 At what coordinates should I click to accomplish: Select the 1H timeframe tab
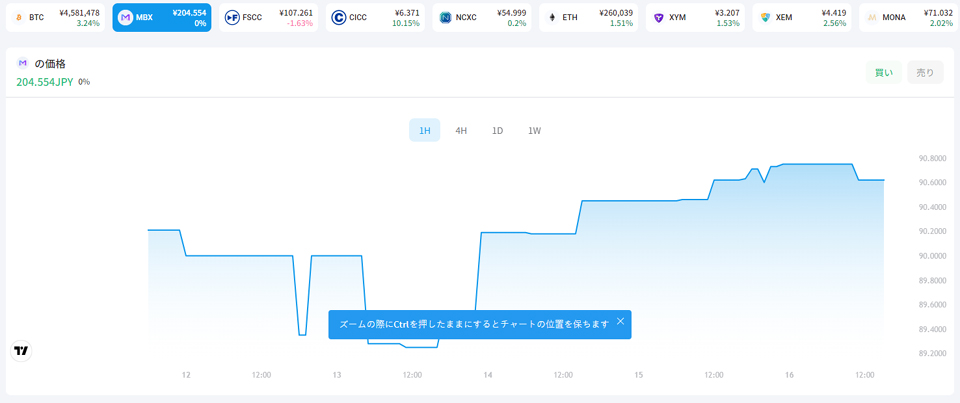(x=425, y=130)
